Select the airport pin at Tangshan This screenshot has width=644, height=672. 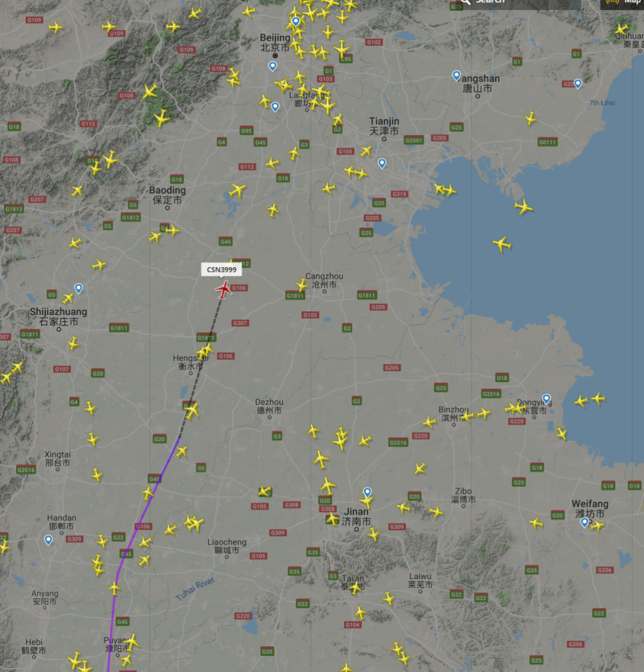(x=457, y=76)
